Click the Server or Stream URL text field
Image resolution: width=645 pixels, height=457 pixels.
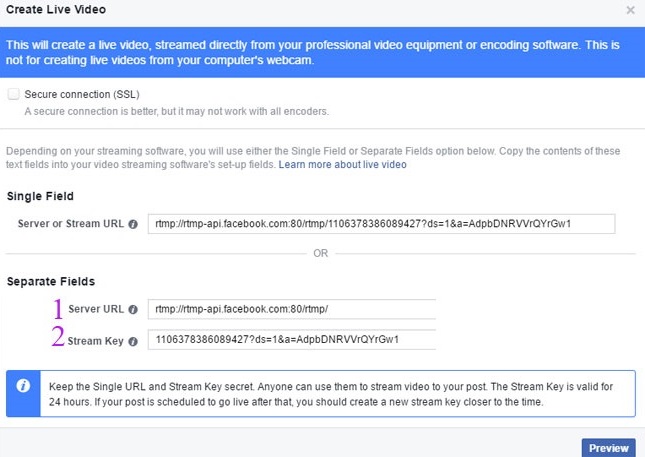(381, 223)
